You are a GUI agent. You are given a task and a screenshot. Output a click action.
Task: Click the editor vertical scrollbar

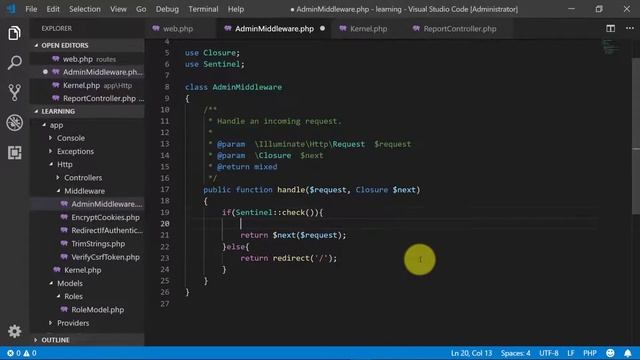click(x=636, y=136)
